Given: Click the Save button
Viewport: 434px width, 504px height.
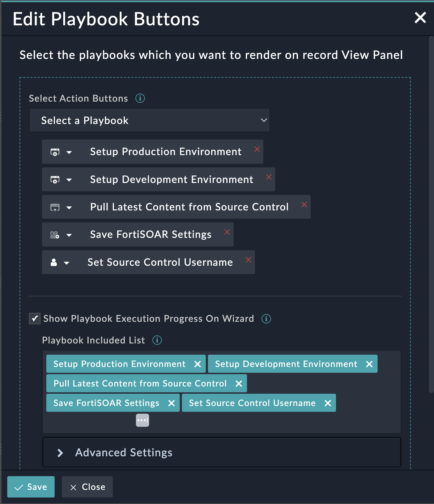Looking at the screenshot, I should point(31,487).
